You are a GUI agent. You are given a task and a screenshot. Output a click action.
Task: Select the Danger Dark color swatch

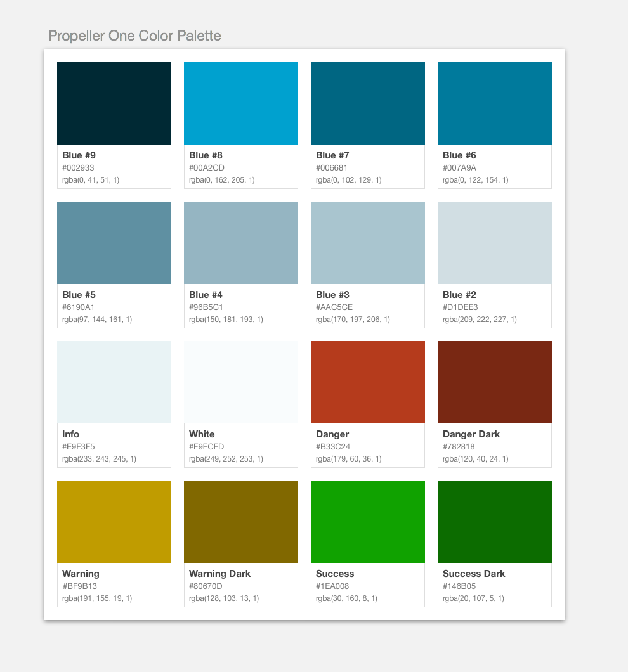[495, 382]
